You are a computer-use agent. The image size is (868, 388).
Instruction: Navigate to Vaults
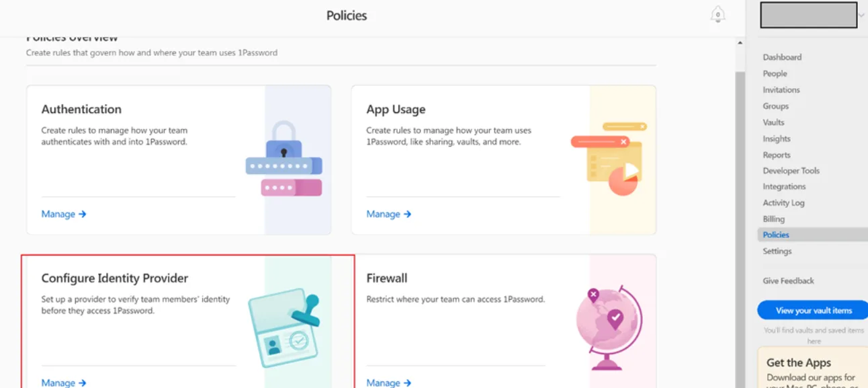tap(773, 122)
